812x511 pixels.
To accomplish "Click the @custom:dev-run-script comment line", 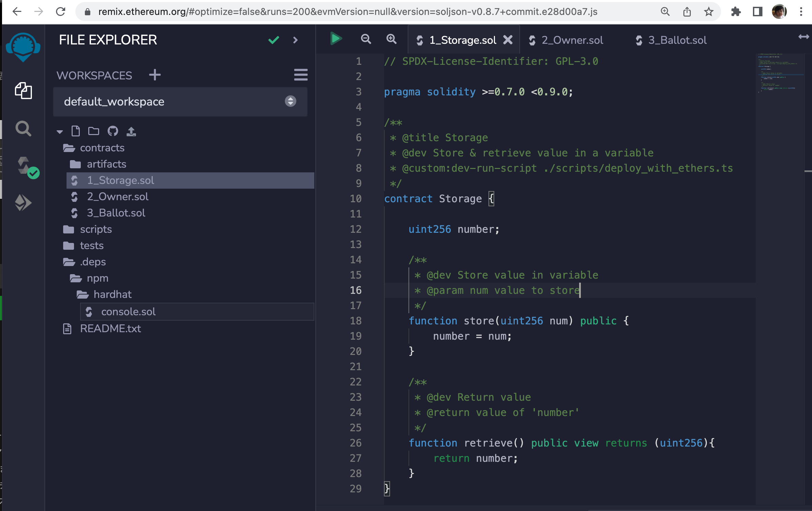I will click(x=561, y=168).
